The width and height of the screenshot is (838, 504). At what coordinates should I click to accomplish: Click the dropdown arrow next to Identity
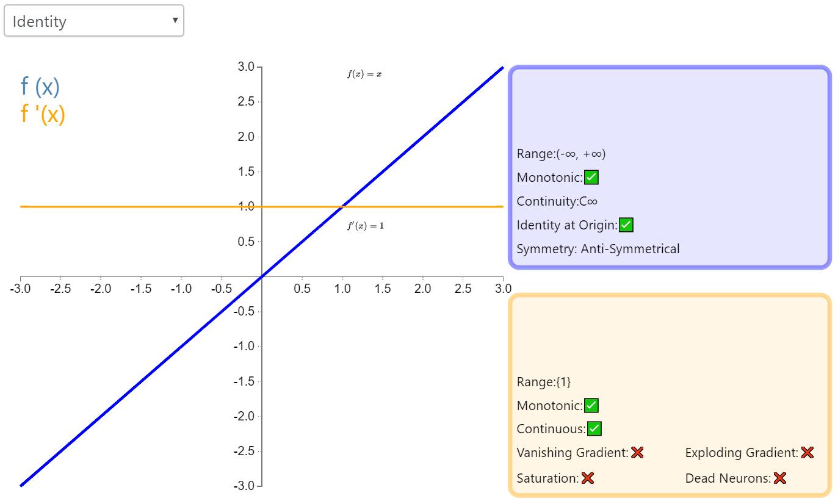tap(175, 20)
